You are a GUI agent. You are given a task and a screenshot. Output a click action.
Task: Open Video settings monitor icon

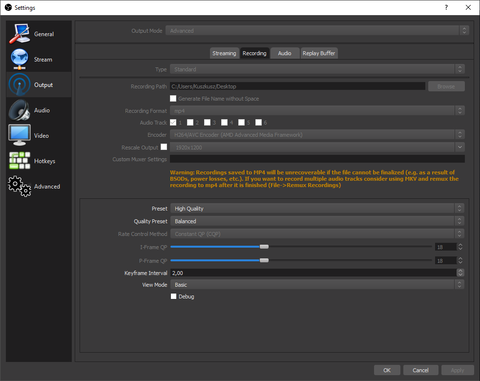pyautogui.click(x=19, y=135)
